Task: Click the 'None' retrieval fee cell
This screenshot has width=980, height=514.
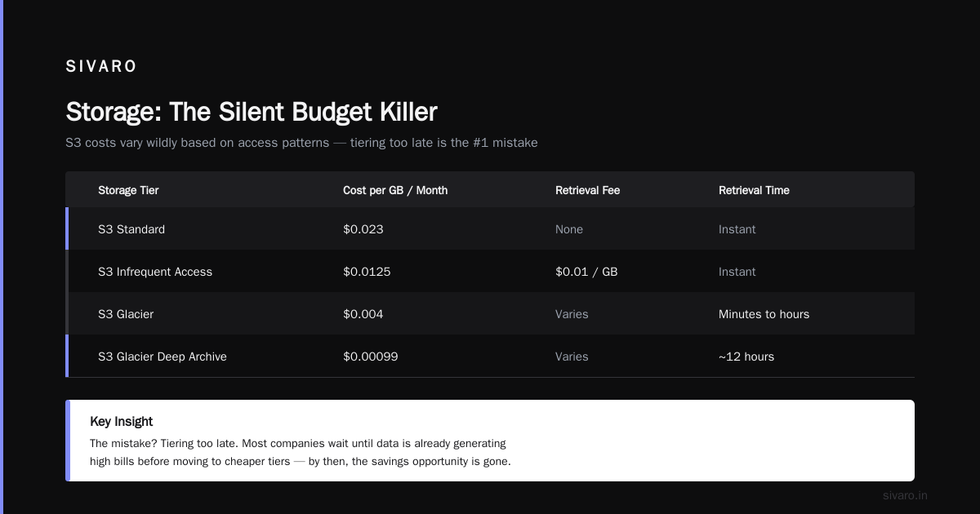Action: click(569, 229)
